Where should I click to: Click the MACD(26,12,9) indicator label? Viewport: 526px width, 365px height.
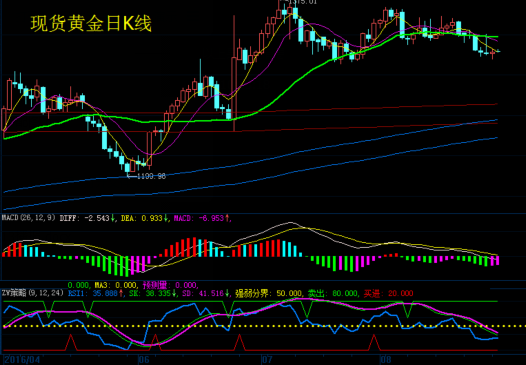tap(29, 218)
